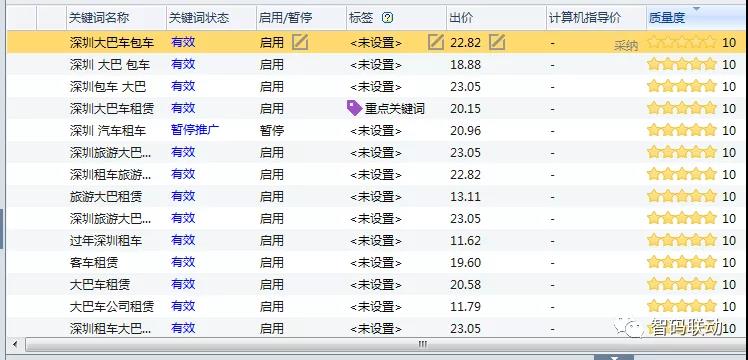Click bid value 20.15
748x360 pixels.
(x=465, y=109)
